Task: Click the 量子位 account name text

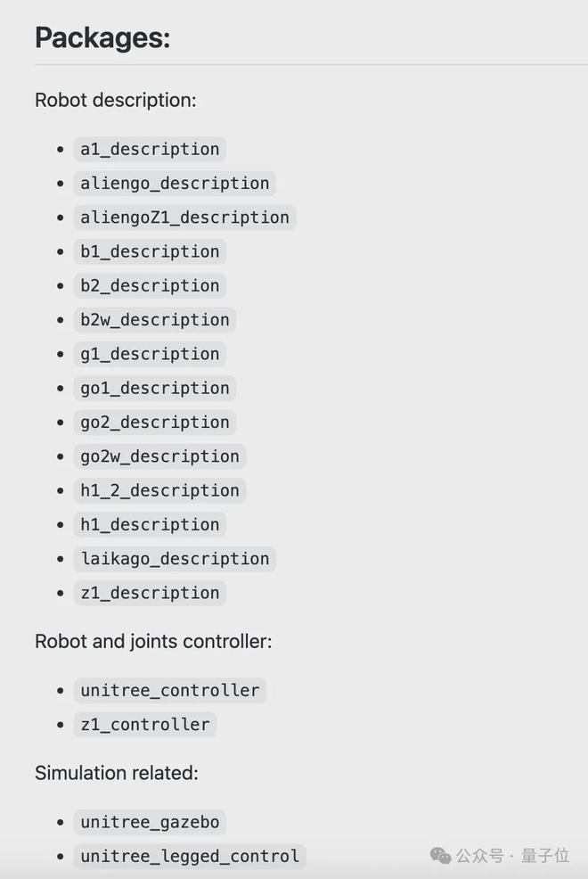Action: (x=544, y=856)
